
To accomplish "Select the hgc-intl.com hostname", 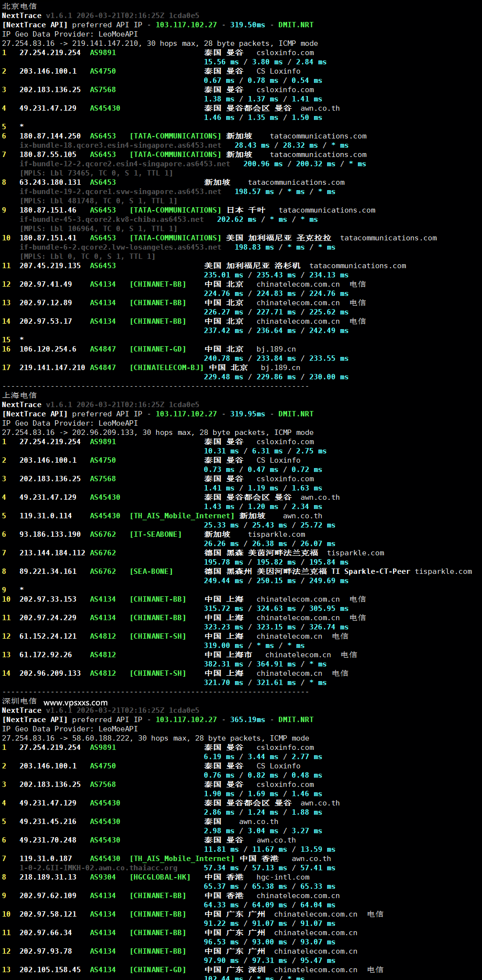I will (282, 877).
